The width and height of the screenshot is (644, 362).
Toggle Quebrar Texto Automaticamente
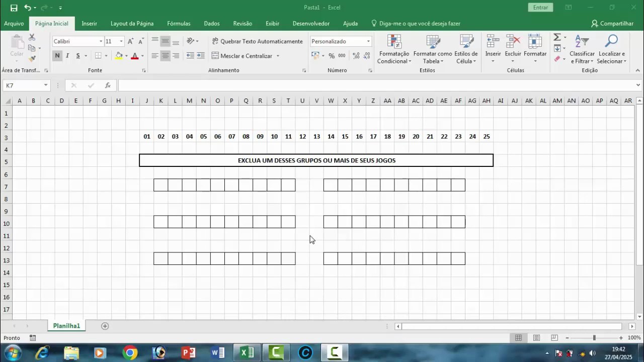pos(257,41)
